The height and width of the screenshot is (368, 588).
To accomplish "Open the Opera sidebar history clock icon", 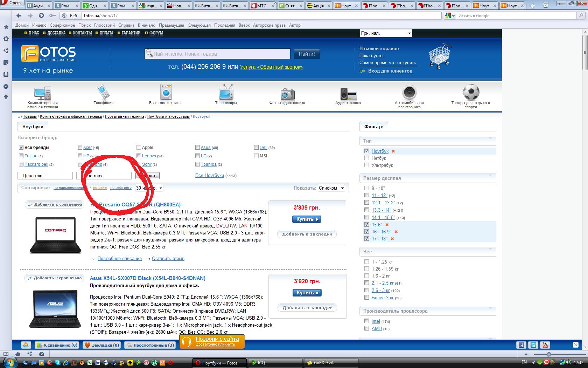I will click(6, 87).
